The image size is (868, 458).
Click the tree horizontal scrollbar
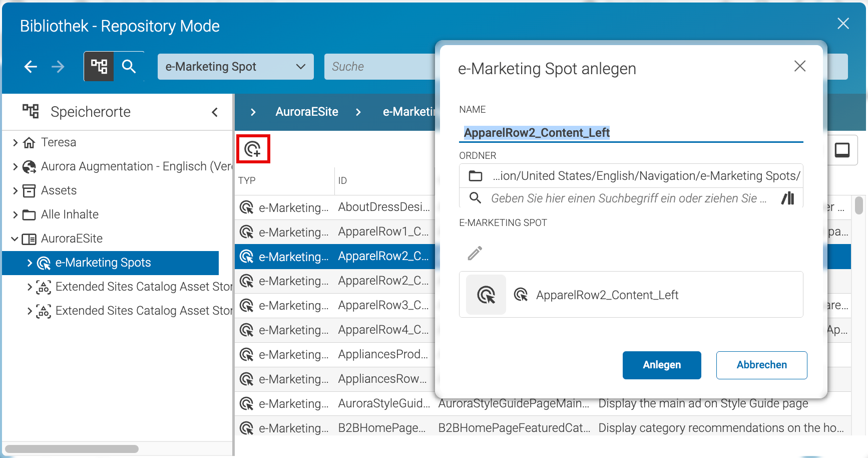pyautogui.click(x=72, y=449)
